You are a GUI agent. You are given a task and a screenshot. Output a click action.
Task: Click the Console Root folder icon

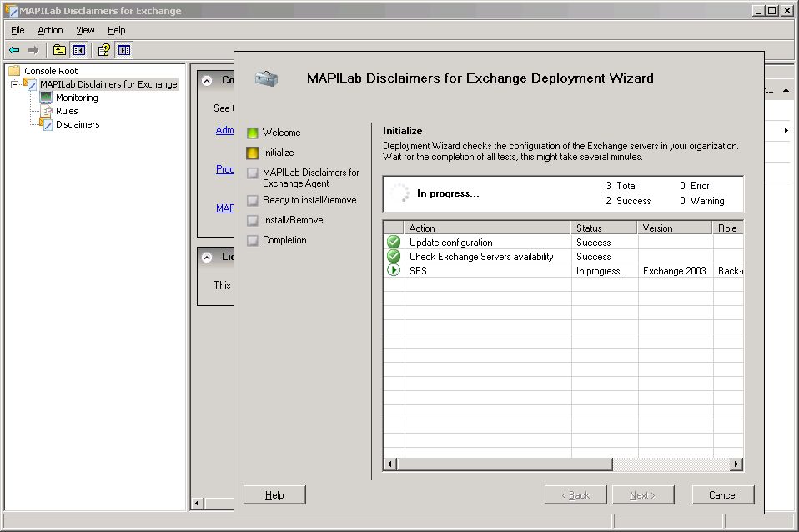coord(14,70)
